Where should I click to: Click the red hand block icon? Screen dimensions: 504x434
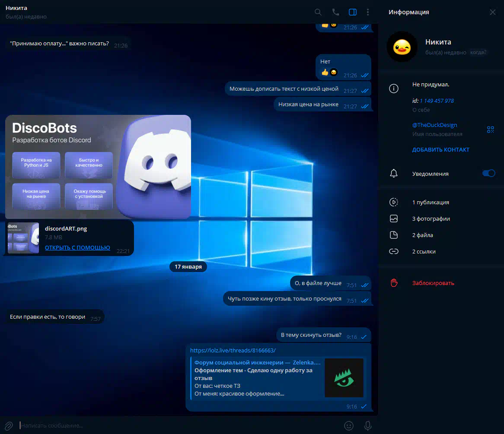(x=394, y=283)
